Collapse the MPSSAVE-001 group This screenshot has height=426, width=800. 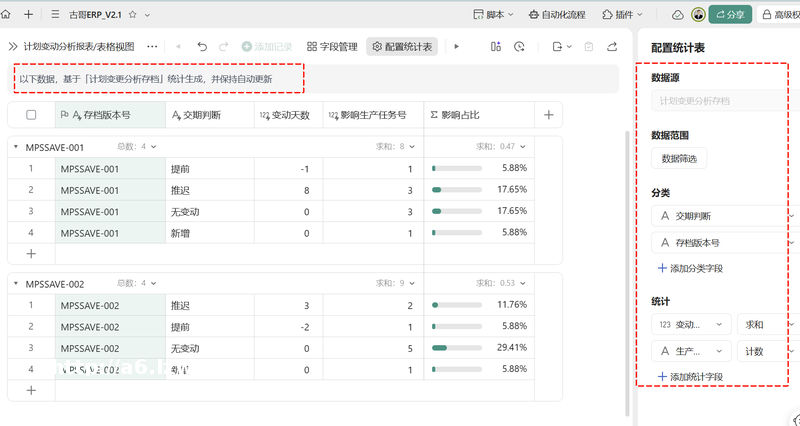[x=15, y=146]
